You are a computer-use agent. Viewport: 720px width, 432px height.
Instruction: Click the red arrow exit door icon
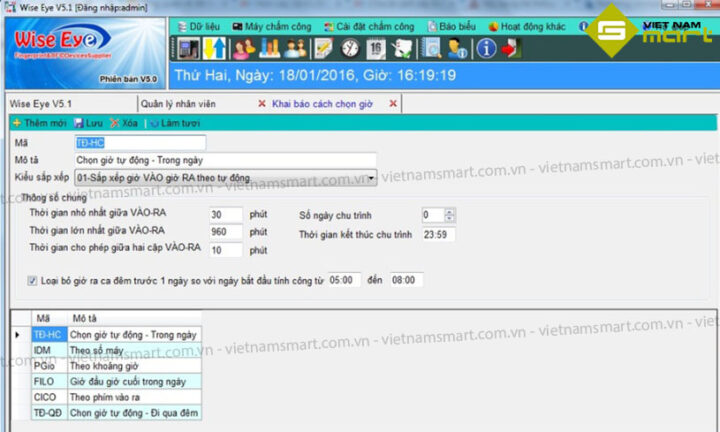click(511, 48)
